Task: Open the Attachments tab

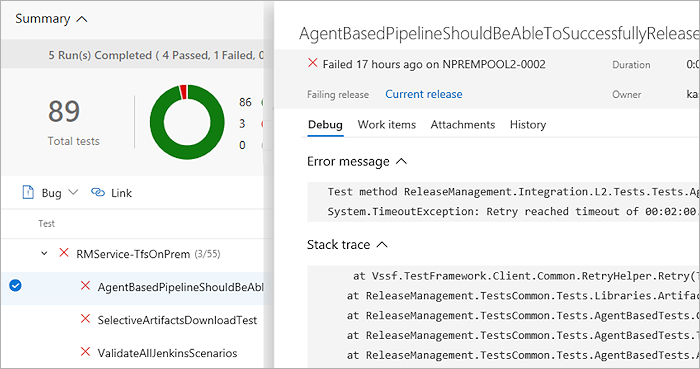Action: 462,124
